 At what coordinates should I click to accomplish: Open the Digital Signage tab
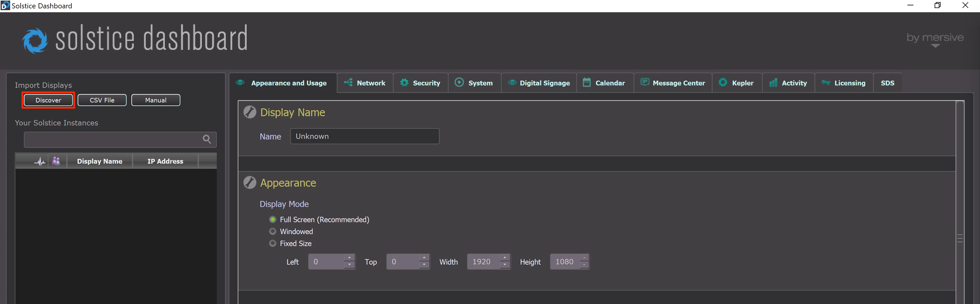point(539,83)
